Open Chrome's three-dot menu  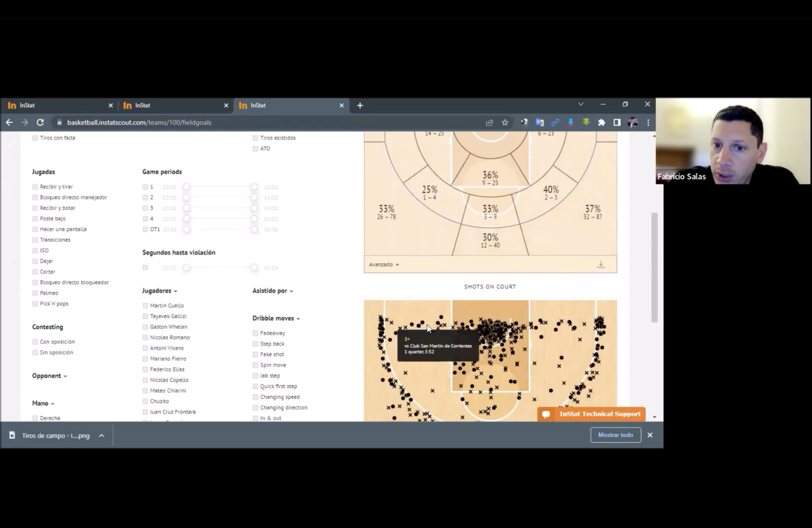tap(648, 122)
